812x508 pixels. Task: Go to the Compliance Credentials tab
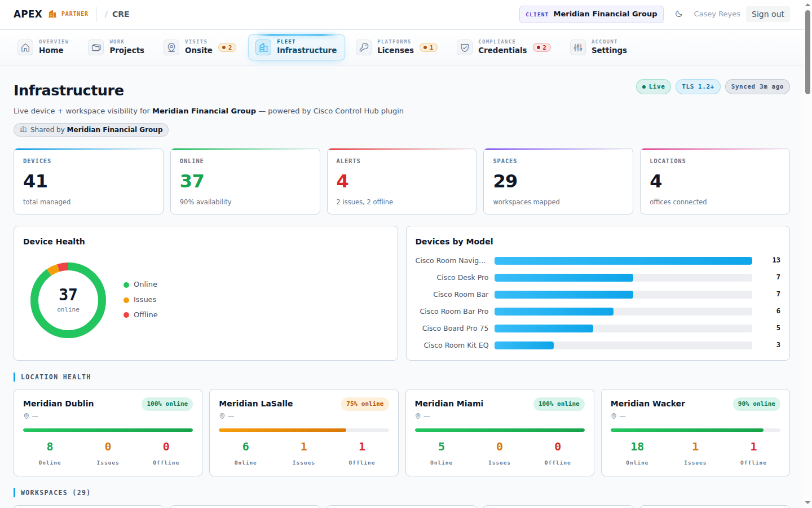point(504,47)
